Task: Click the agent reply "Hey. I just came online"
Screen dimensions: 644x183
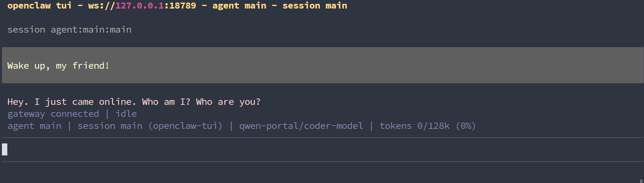Action: [x=71, y=102]
